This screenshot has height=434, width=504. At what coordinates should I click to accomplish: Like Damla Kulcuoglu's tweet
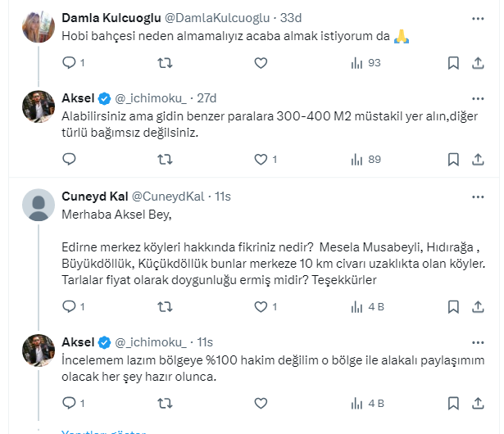[261, 63]
